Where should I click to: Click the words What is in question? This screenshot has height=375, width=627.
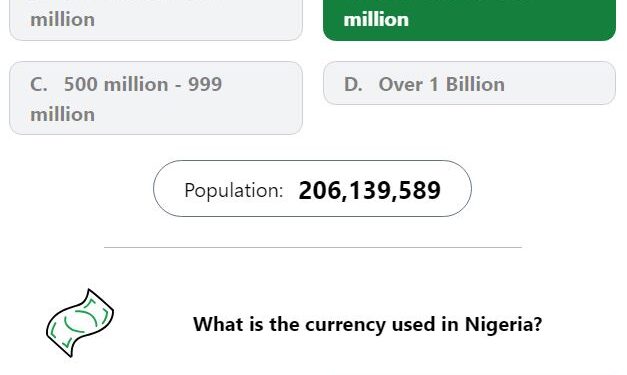coord(228,324)
